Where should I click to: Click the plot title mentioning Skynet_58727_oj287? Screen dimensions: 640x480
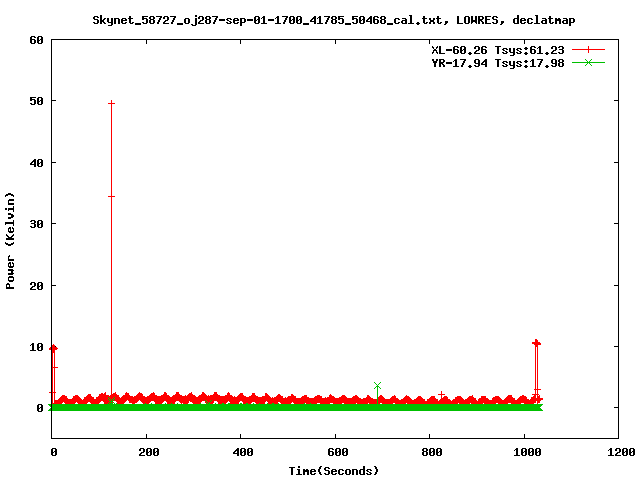pyautogui.click(x=333, y=20)
